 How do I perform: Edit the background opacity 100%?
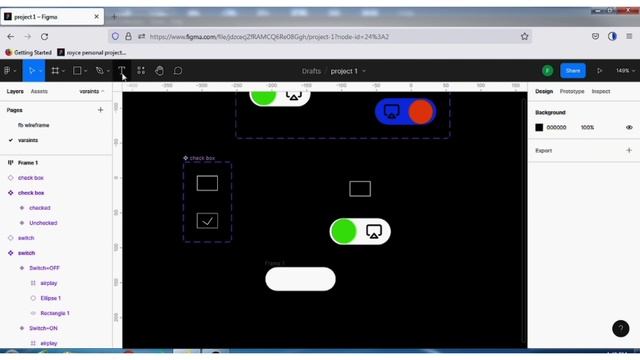point(587,127)
